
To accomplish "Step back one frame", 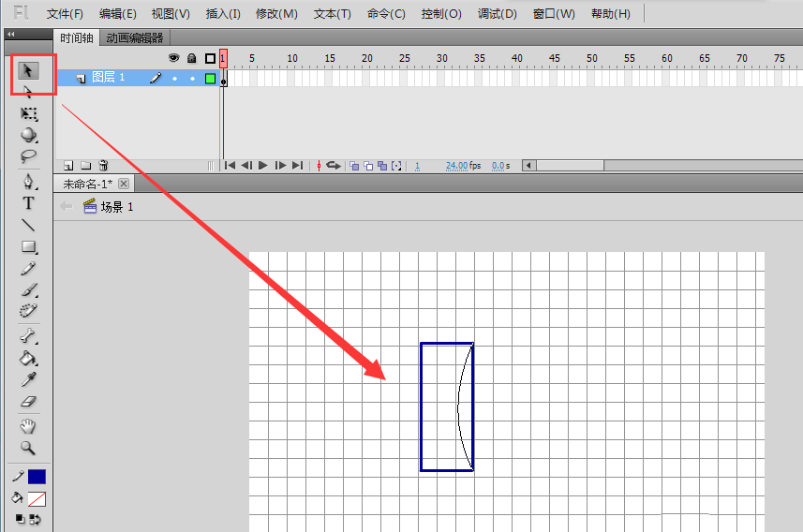I will coord(246,166).
